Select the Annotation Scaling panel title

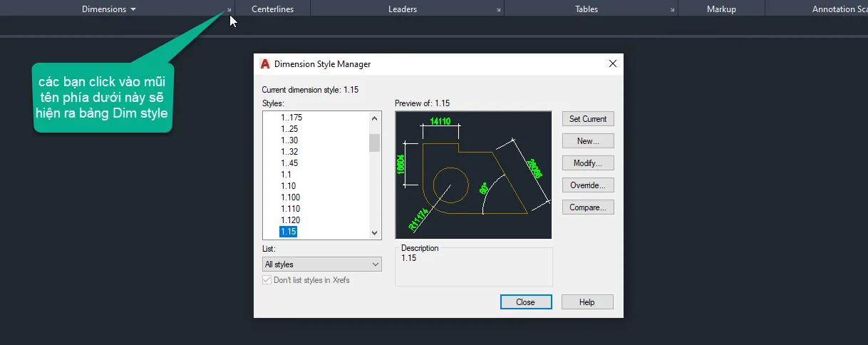[839, 9]
